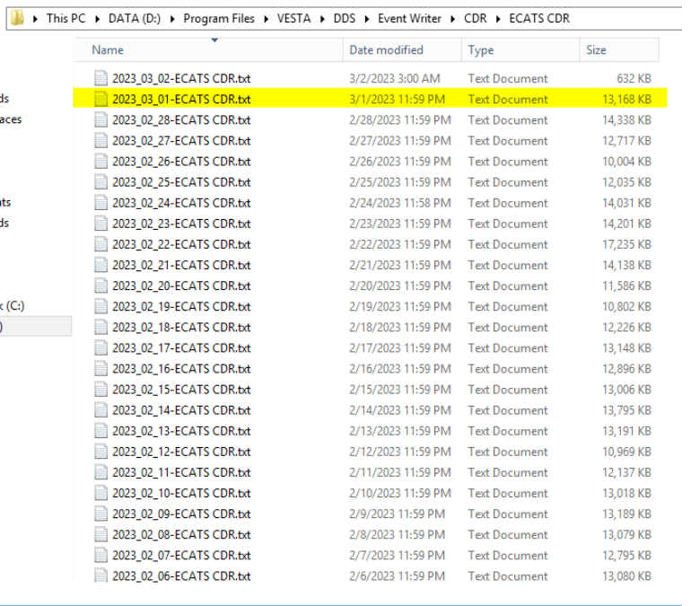Expand the breadcrumb arrow after Program Files
The height and width of the screenshot is (606, 700).
point(266,19)
